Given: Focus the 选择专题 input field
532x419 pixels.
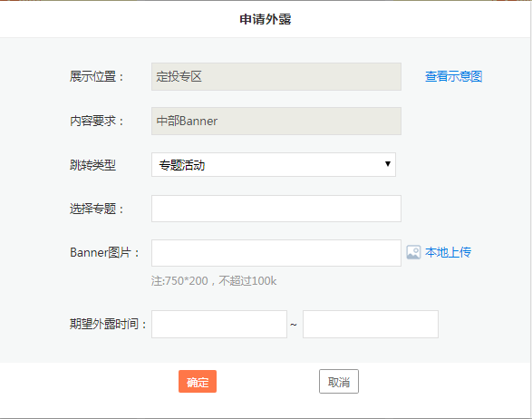Looking at the screenshot, I should [276, 209].
